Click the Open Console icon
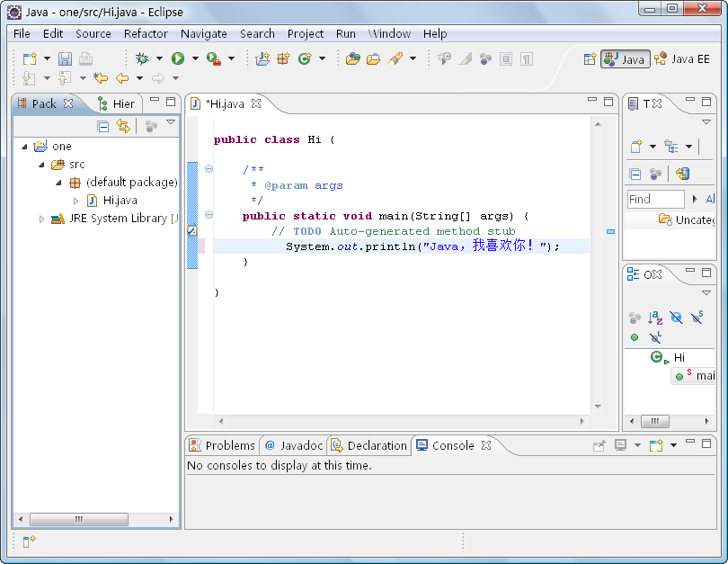The width and height of the screenshot is (728, 564). click(656, 445)
